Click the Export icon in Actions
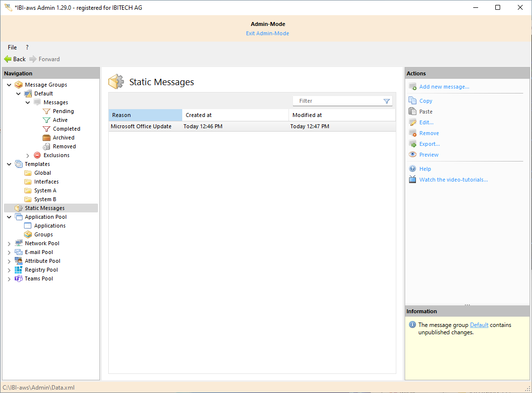Screen dimensions: 532x393 412,144
